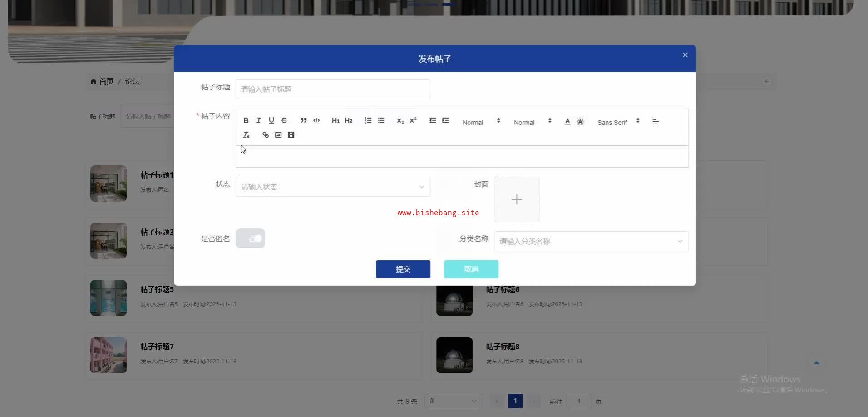Cancel the dialog with 取消 button
This screenshot has height=417, width=868.
471,269
